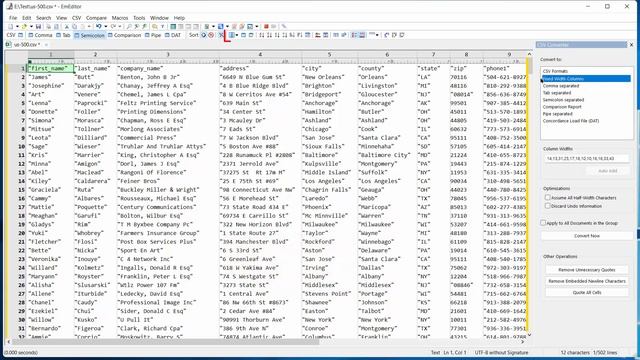Click the Copy icon in toolbar

74,27
